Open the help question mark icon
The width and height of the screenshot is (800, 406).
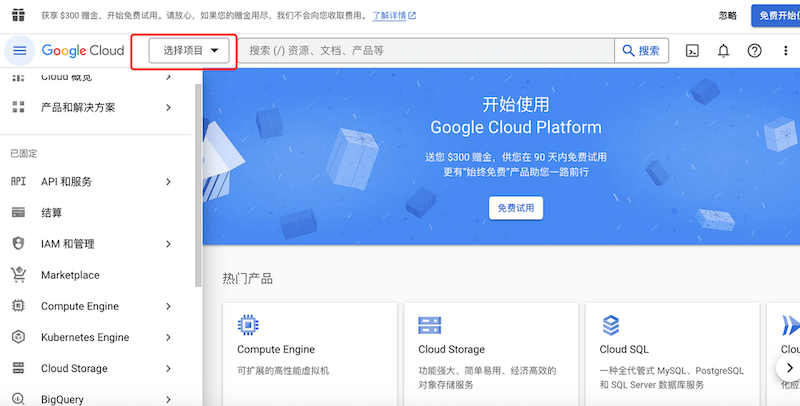(755, 51)
